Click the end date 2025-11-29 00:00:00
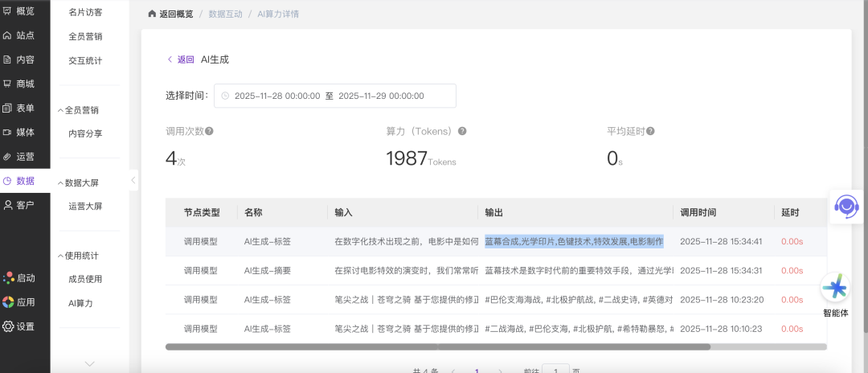Image resolution: width=868 pixels, height=373 pixels. point(381,96)
